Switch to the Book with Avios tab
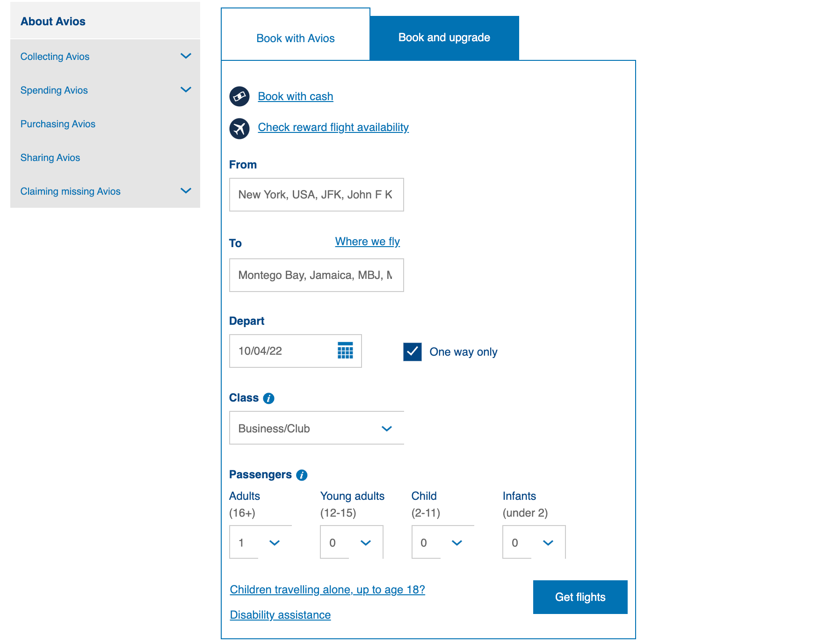Image resolution: width=840 pixels, height=643 pixels. click(x=295, y=38)
